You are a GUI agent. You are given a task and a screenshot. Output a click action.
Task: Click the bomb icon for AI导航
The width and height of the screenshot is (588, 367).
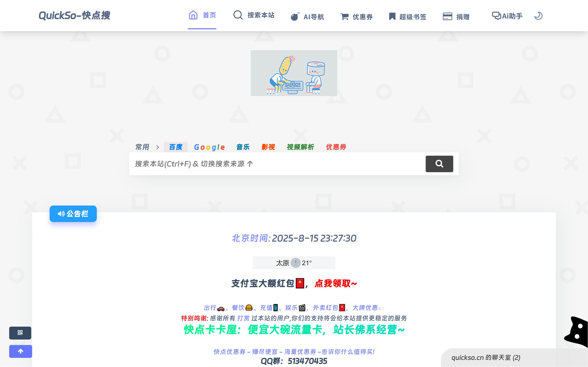tap(295, 17)
